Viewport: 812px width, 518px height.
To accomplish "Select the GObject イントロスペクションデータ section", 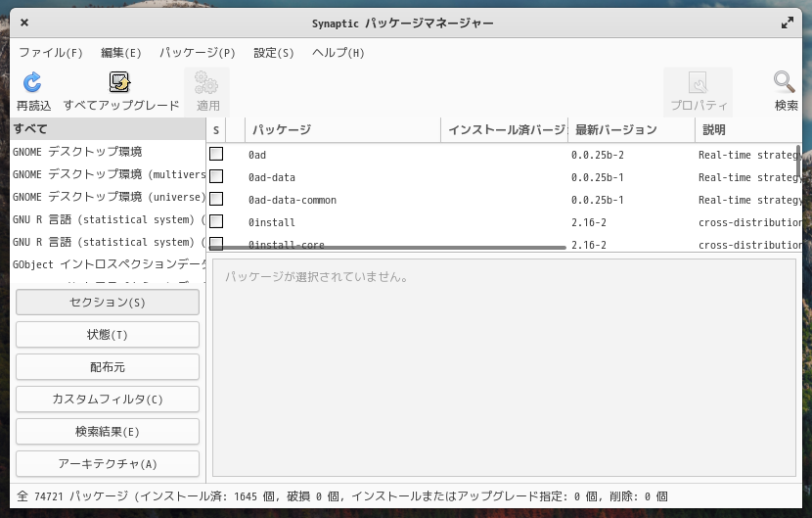I will click(x=108, y=264).
